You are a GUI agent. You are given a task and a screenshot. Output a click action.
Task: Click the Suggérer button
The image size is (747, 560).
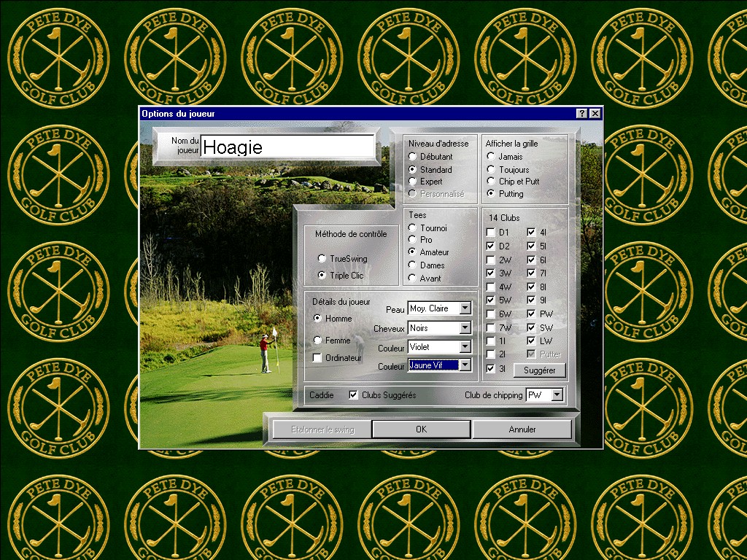point(540,370)
